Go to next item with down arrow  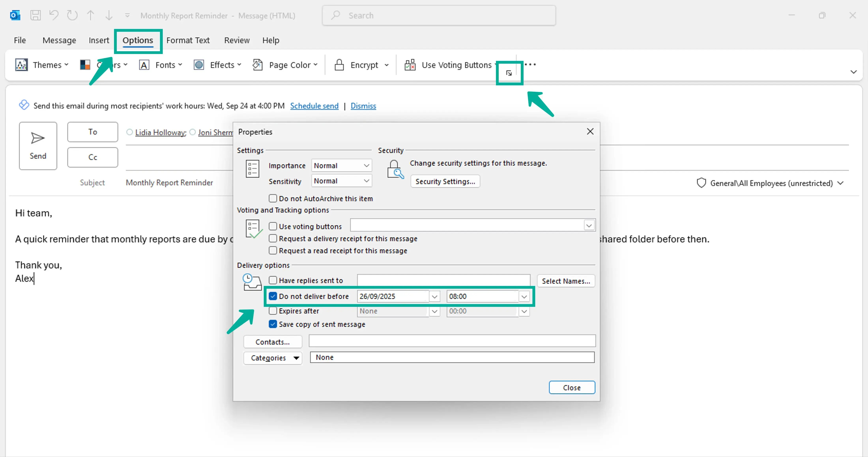point(109,16)
